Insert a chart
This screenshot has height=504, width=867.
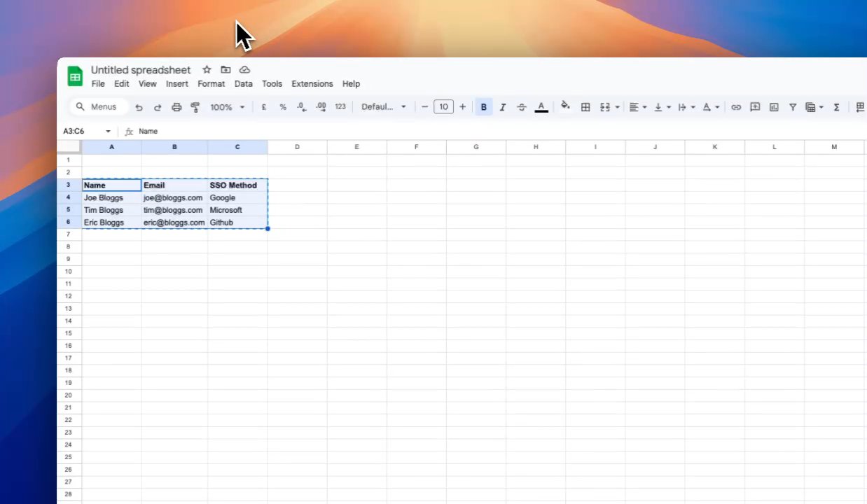774,107
